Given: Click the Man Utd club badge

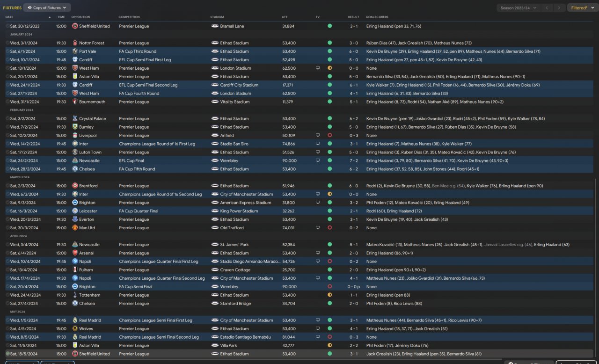Looking at the screenshot, I should [75, 228].
